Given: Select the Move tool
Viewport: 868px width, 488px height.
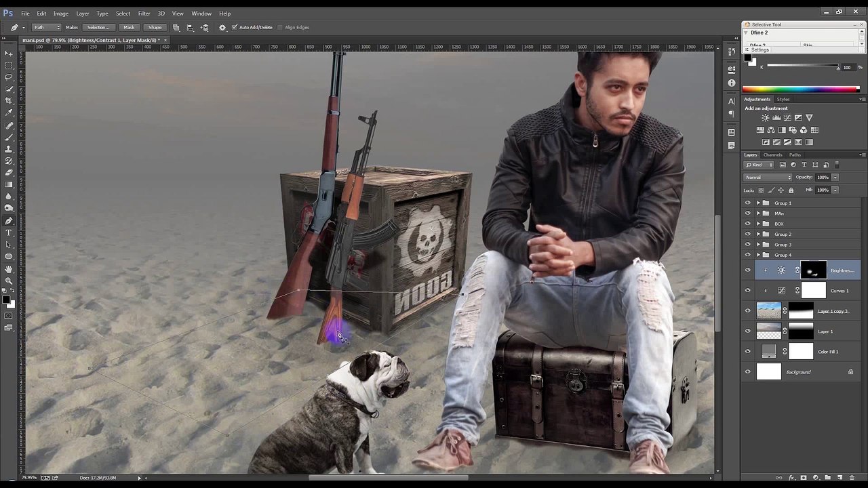Looking at the screenshot, I should pos(9,53).
